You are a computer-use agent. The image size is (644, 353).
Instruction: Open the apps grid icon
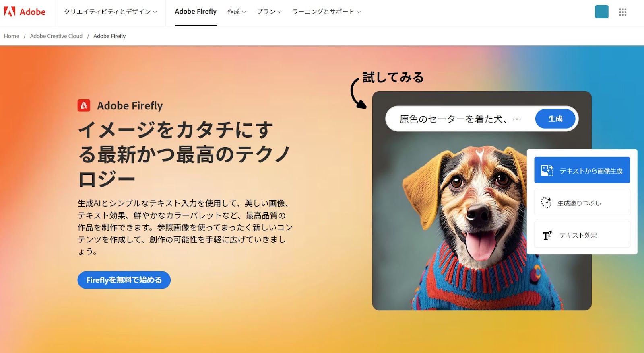pyautogui.click(x=623, y=12)
